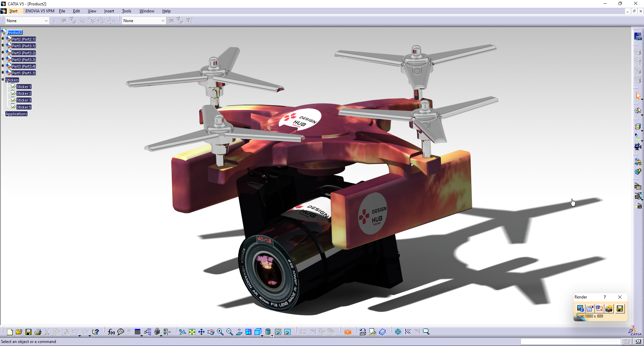Activate Fly Mode airplane icon

coord(182,332)
